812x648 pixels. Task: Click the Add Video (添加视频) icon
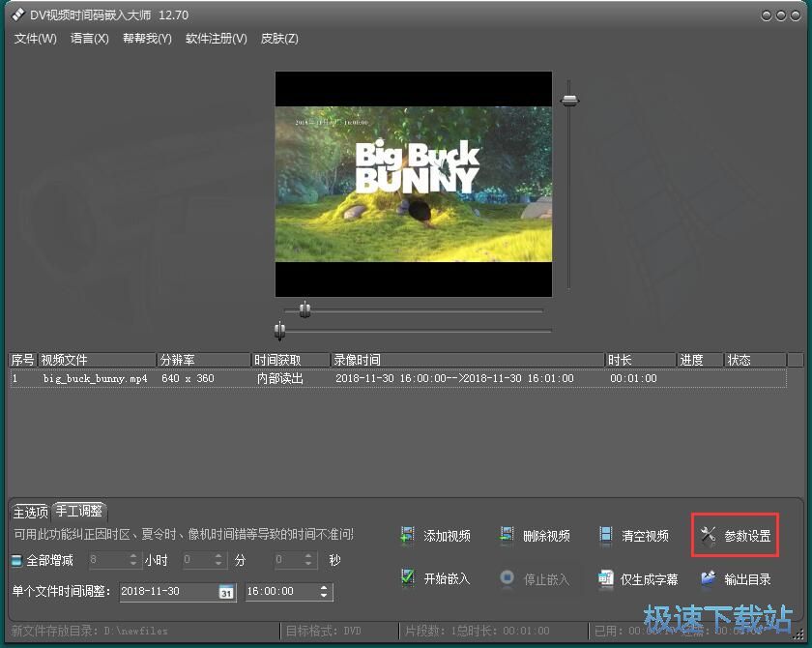point(408,535)
